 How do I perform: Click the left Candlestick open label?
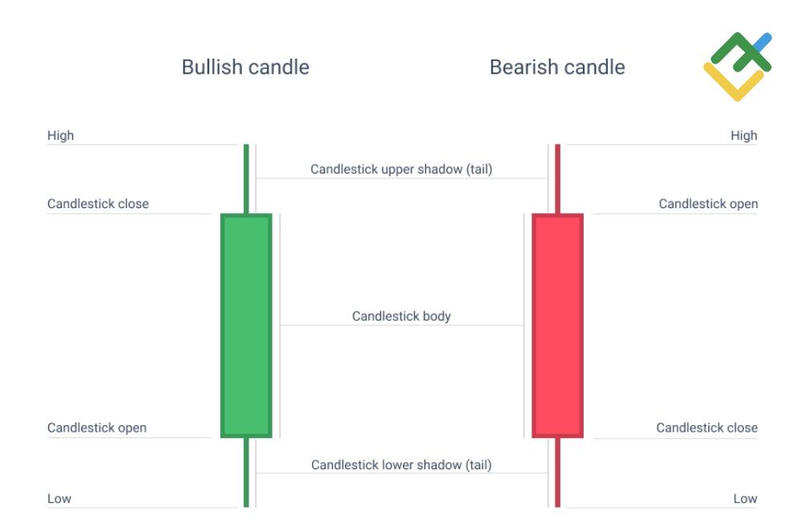tap(97, 428)
